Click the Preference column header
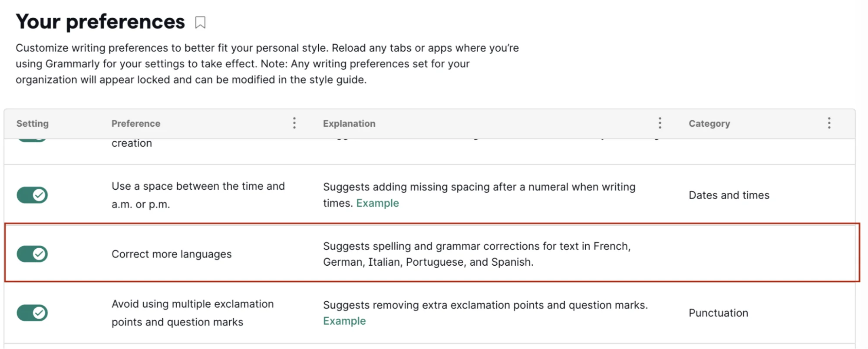The image size is (868, 349). (x=136, y=123)
